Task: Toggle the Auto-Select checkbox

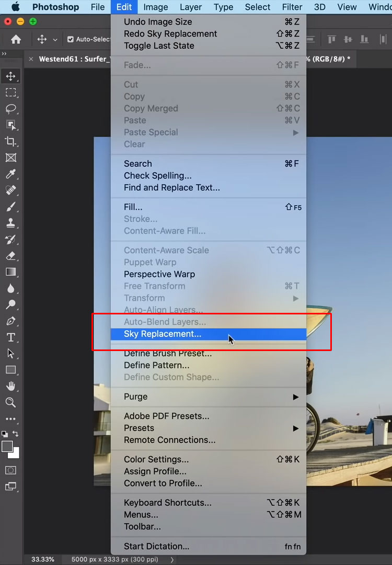Action: tap(71, 39)
